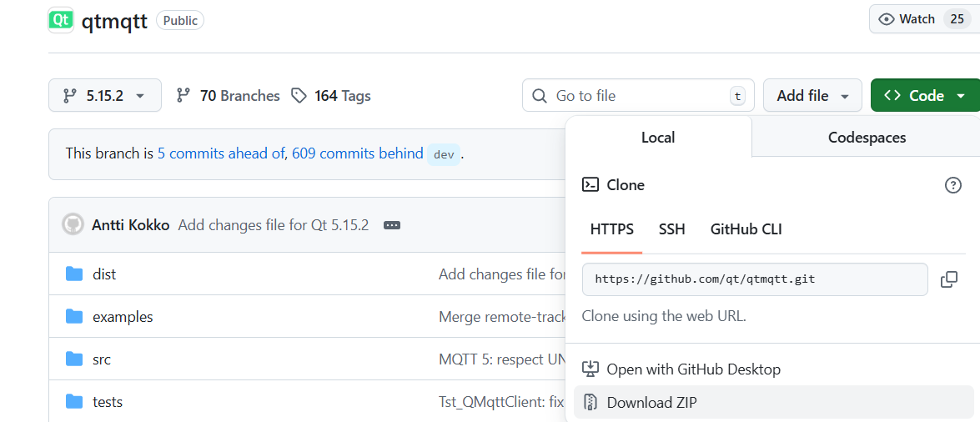Click the GitHub Desktop icon
Viewport: 980px width, 422px height.
(590, 369)
